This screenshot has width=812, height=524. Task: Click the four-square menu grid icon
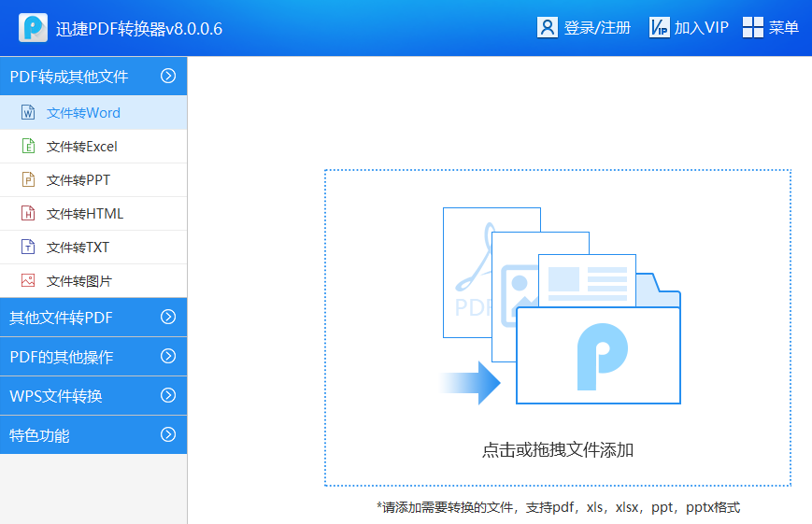point(753,27)
